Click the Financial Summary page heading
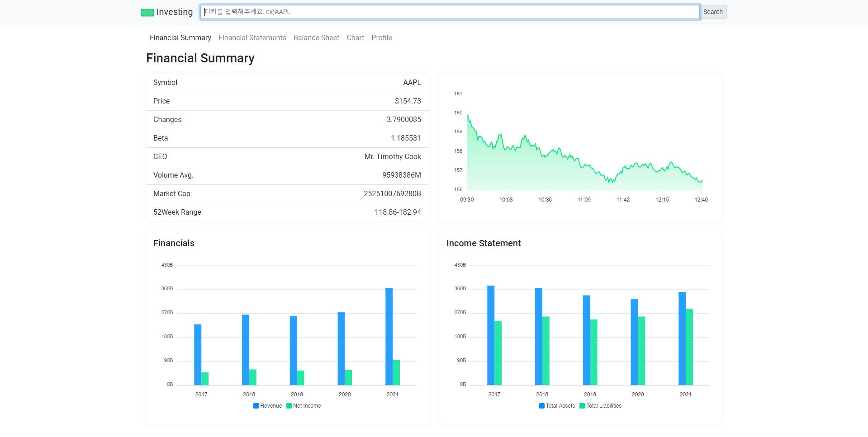This screenshot has height=437, width=868. pos(200,58)
